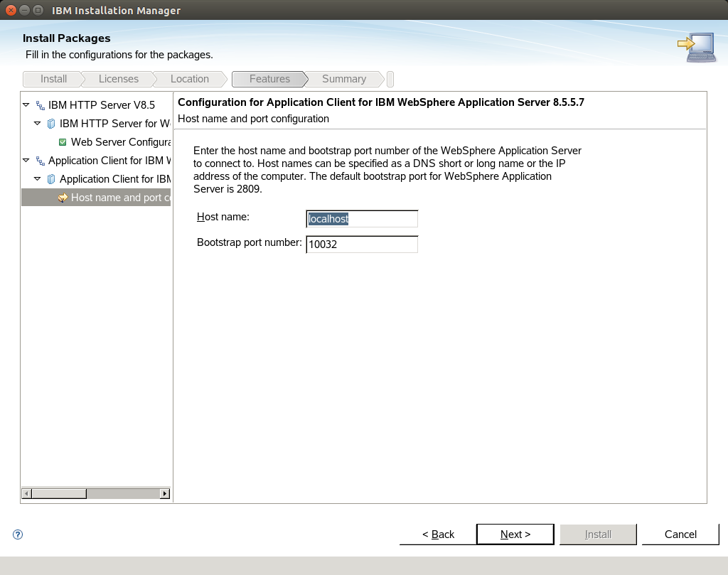Screen dimensions: 728x575
Task: Focus the Host name input field
Action: (x=362, y=219)
